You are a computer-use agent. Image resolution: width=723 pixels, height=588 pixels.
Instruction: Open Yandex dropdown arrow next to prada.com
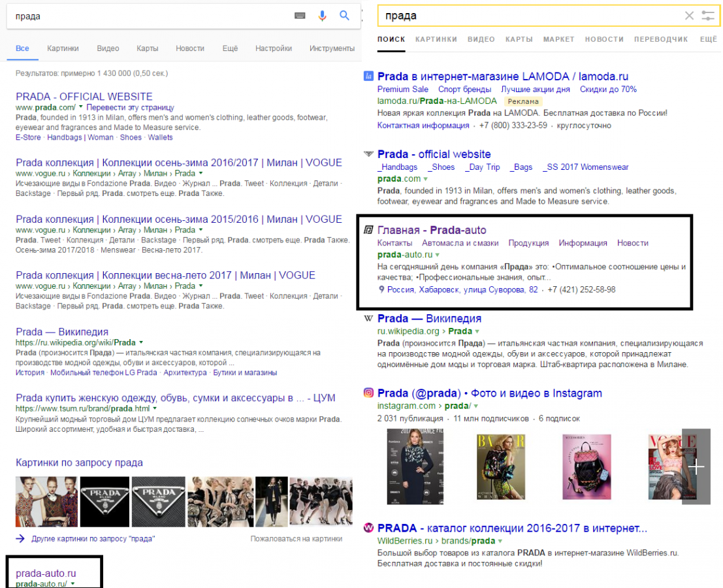click(426, 179)
